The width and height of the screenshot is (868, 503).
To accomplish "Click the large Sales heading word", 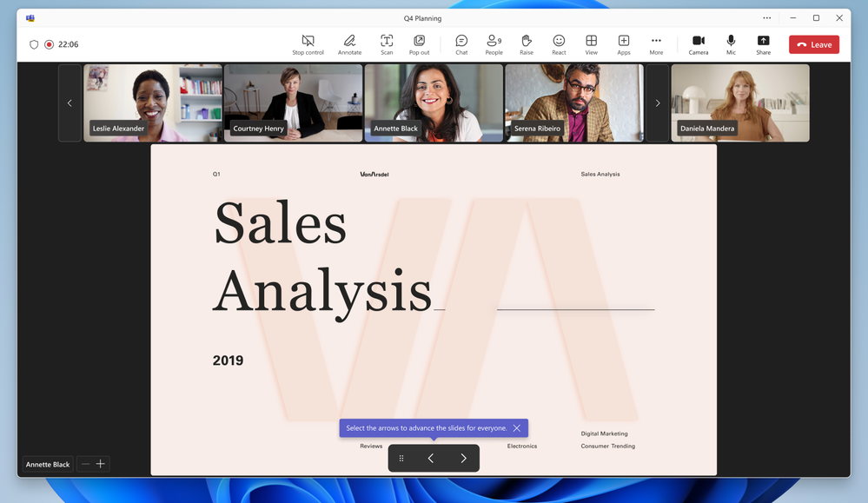I will coord(280,223).
